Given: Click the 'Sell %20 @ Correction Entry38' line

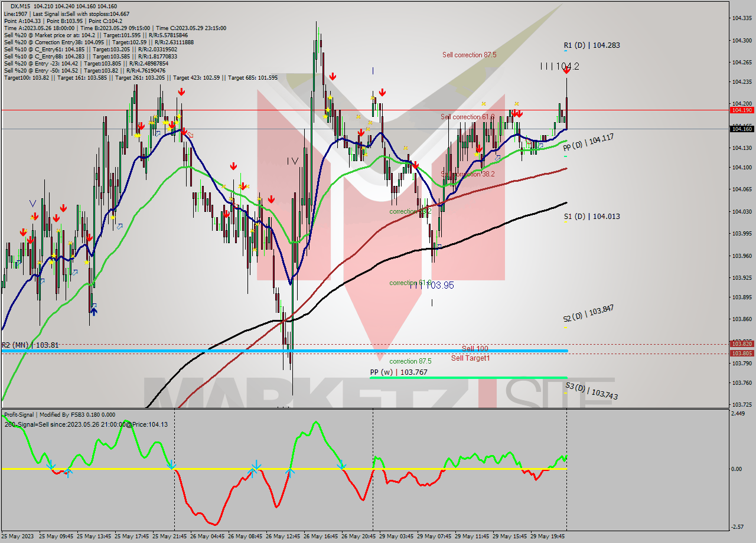Looking at the screenshot, I should 99,42.
